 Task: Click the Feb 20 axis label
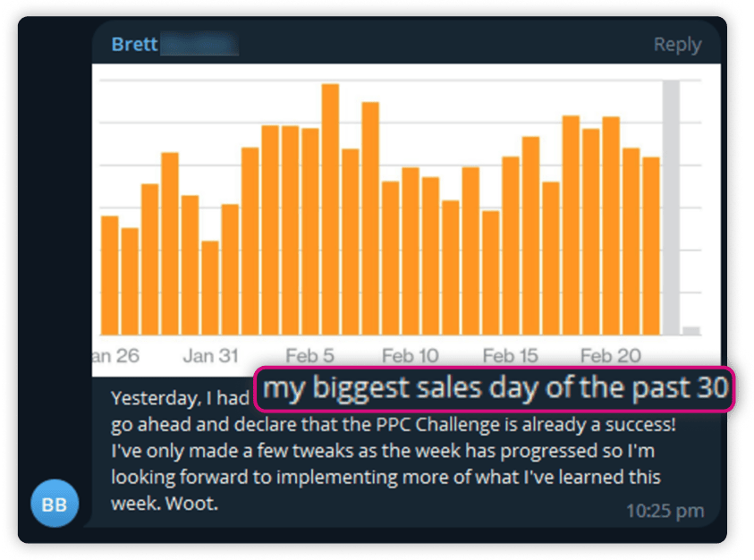(x=611, y=356)
